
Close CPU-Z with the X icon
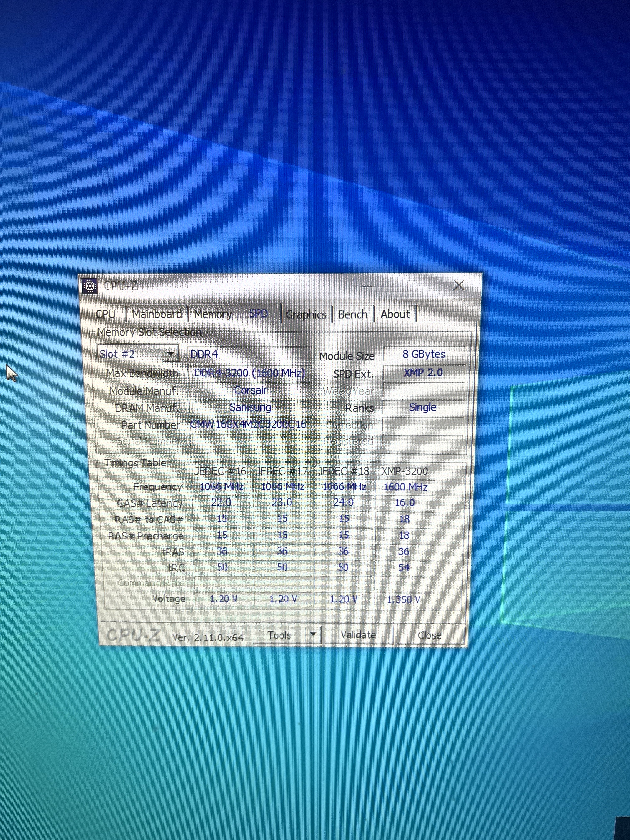459,285
